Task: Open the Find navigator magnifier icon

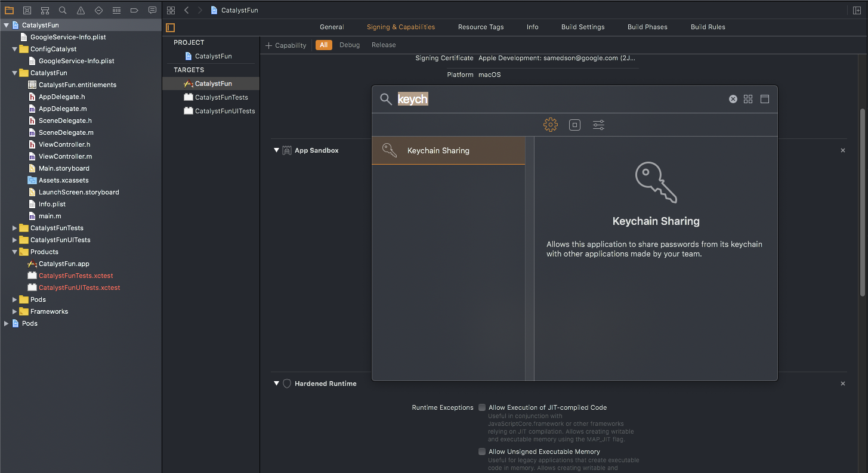Action: pos(63,10)
